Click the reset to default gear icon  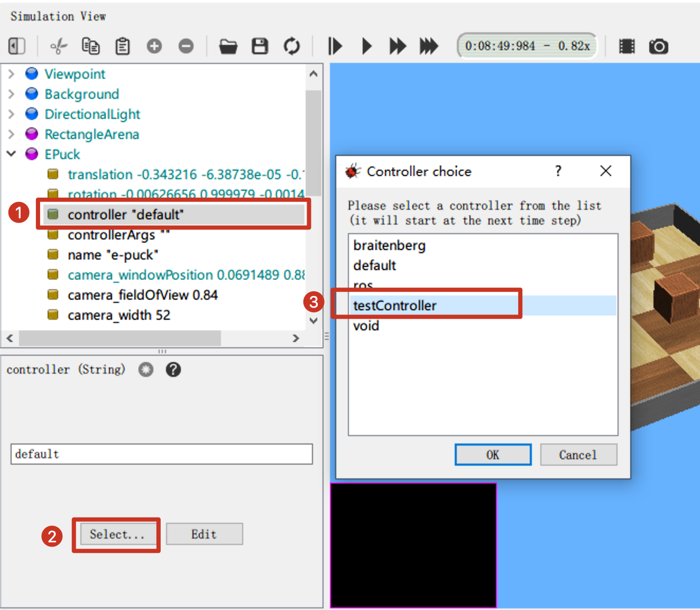tap(146, 369)
